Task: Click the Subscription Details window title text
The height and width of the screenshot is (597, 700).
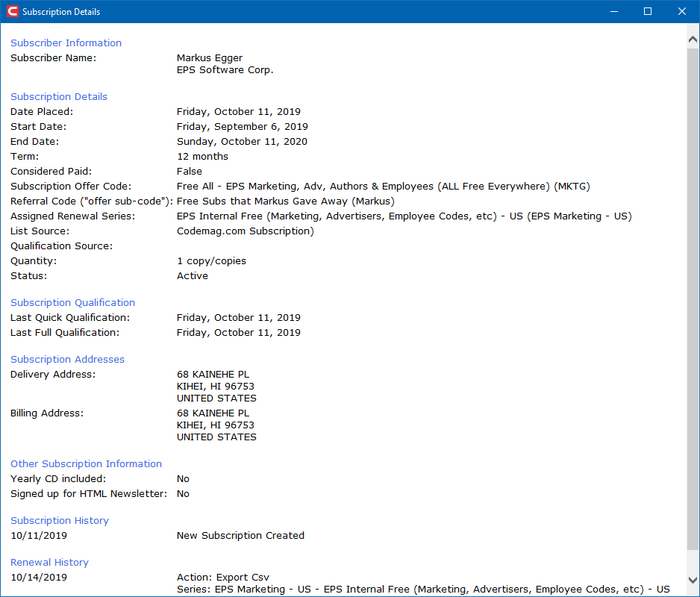Action: click(x=61, y=12)
